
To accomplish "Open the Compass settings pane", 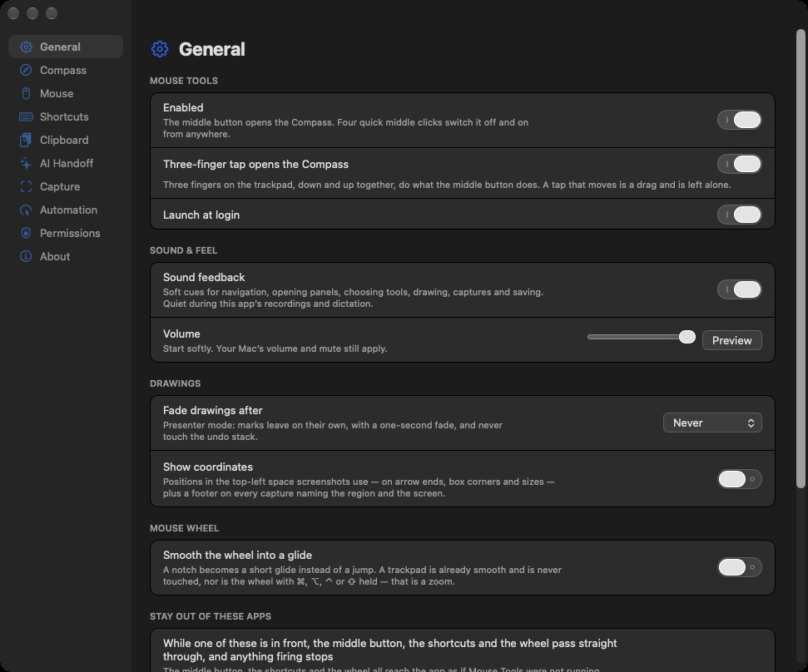I will click(66, 70).
